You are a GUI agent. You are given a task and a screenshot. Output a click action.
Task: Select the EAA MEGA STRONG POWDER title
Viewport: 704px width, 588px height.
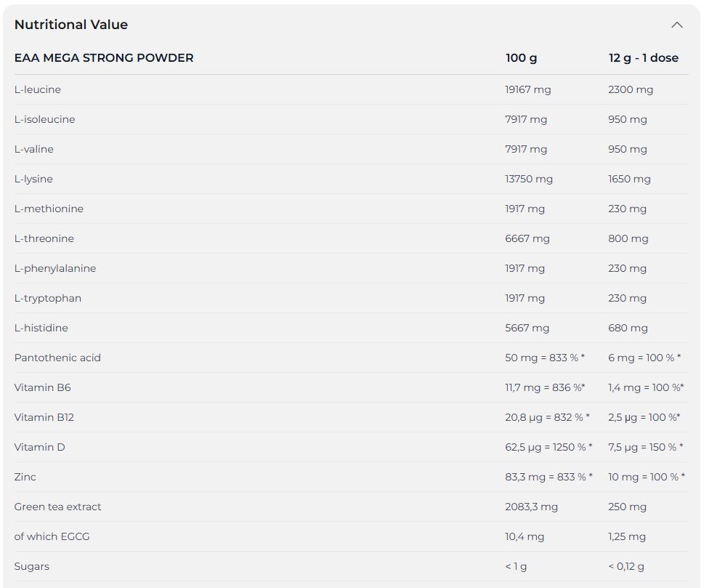[x=104, y=58]
